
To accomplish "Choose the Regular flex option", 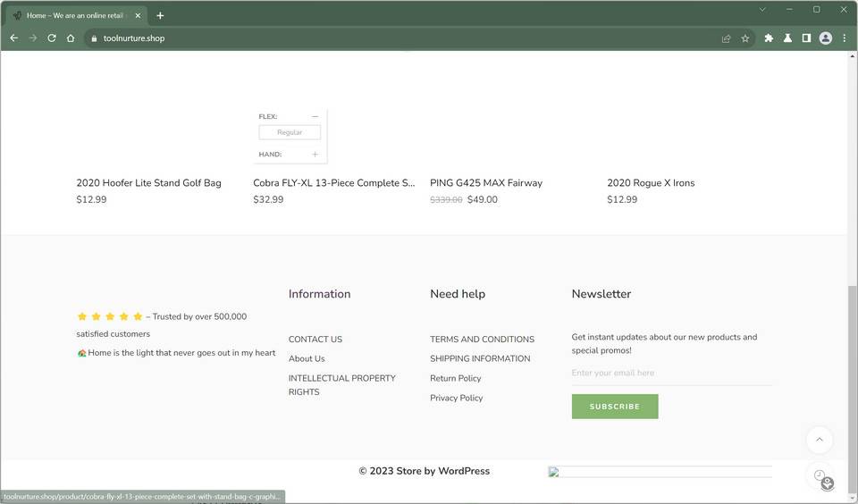I will point(290,132).
